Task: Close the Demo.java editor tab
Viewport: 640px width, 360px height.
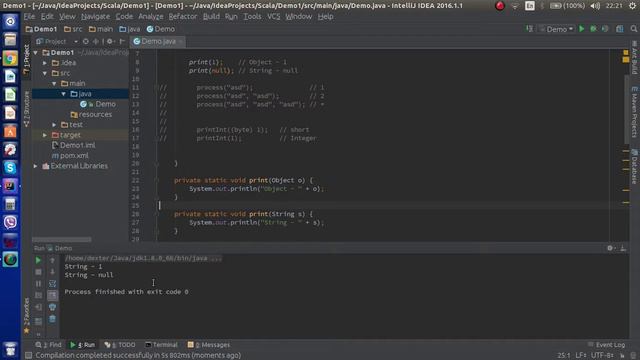Action: 180,42
